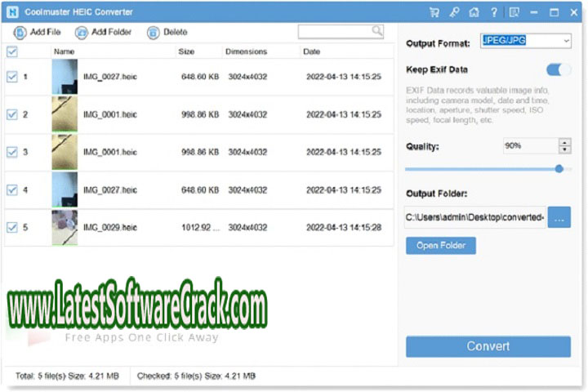This screenshot has width=588, height=392.
Task: Increase quality with the up stepper arrow
Action: tap(565, 142)
